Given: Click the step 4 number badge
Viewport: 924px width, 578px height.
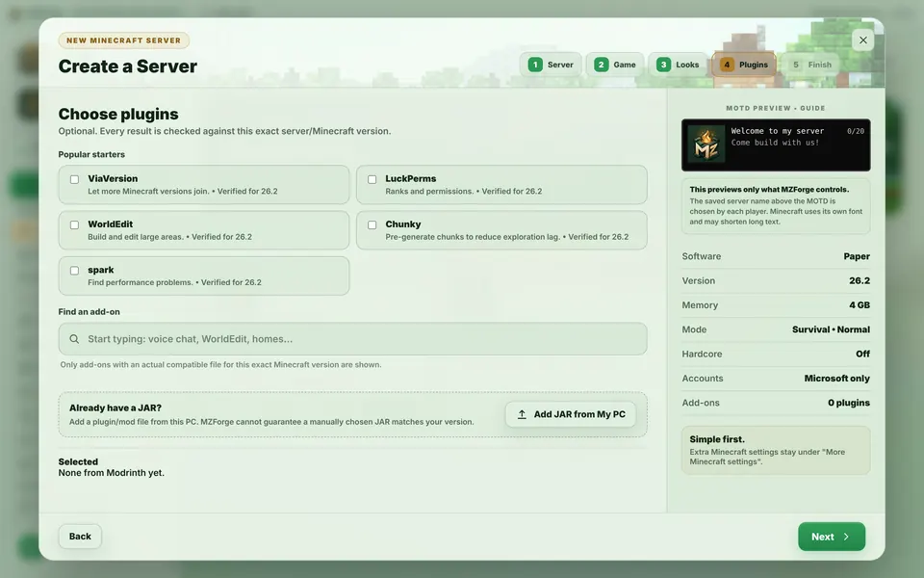Looking at the screenshot, I should 727,65.
